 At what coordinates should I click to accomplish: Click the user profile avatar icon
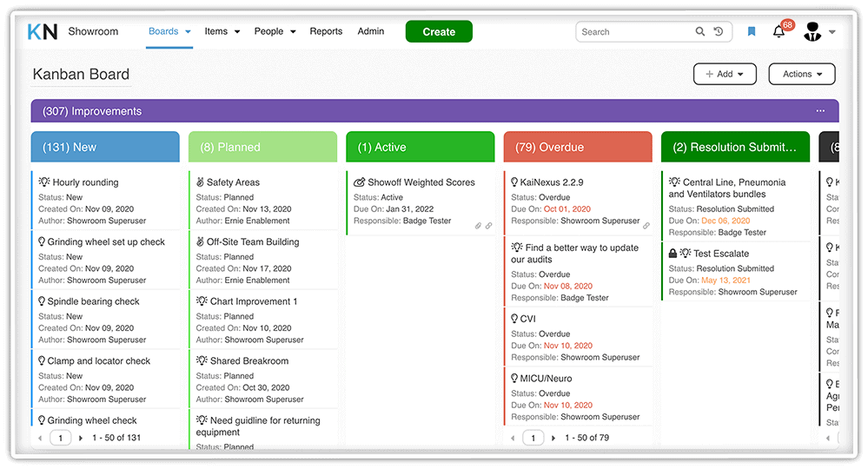tap(812, 32)
